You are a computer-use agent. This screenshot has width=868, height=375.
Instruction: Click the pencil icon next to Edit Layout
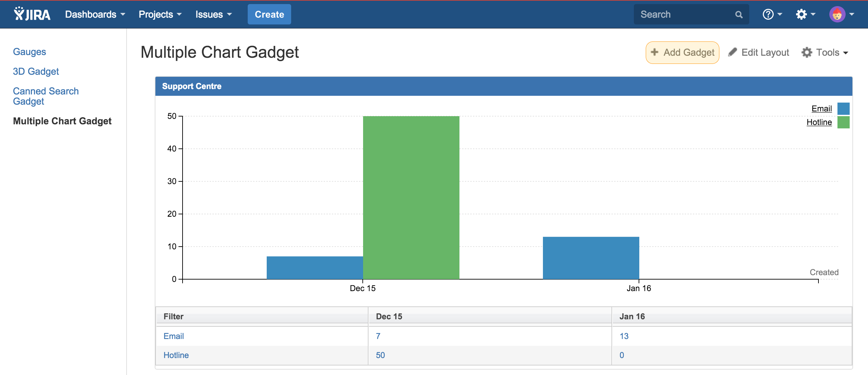click(733, 52)
